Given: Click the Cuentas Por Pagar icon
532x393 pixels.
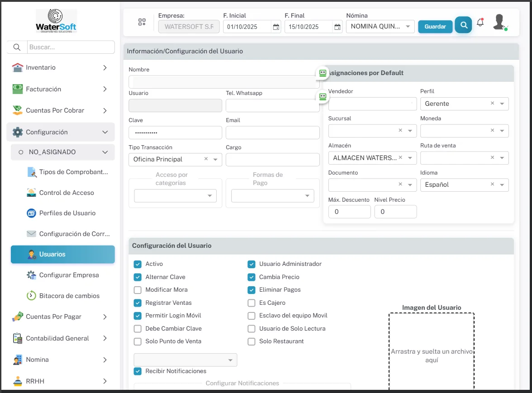Looking at the screenshot, I should (18, 317).
